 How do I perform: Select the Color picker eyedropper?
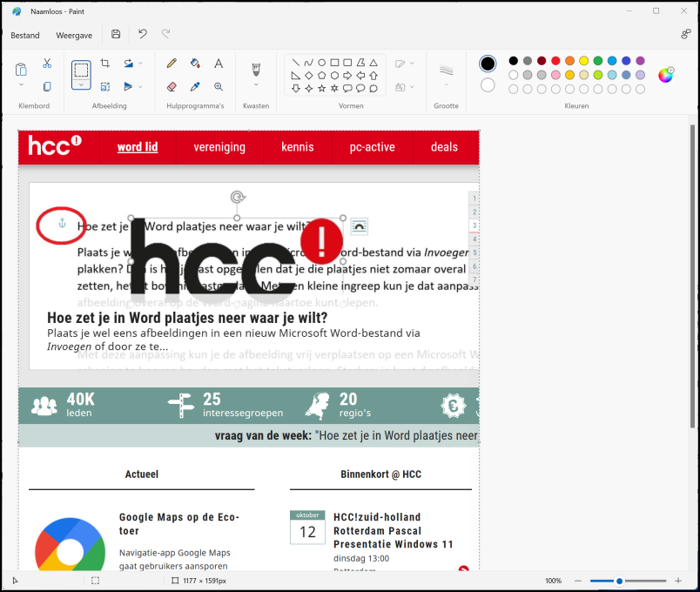(x=195, y=86)
